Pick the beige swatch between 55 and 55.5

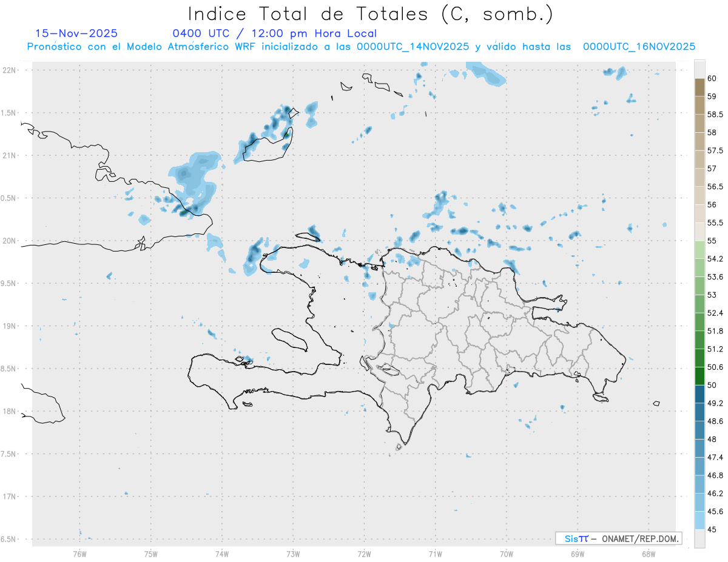point(699,232)
